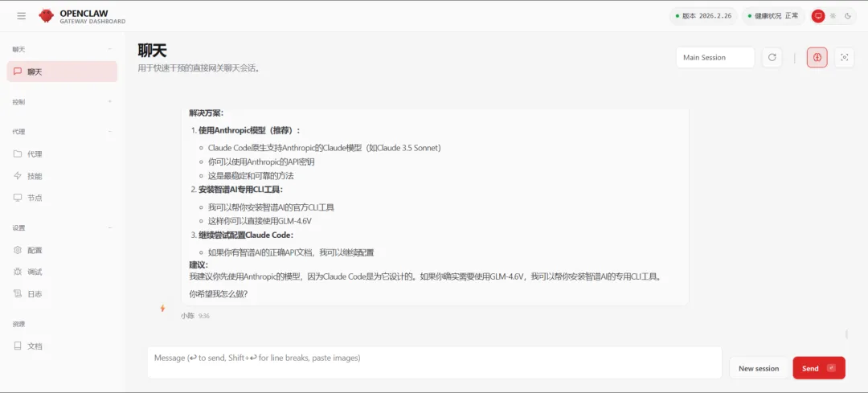The image size is (868, 393).
Task: Collapse the sidebar with the hamburger icon
Action: coord(22,16)
